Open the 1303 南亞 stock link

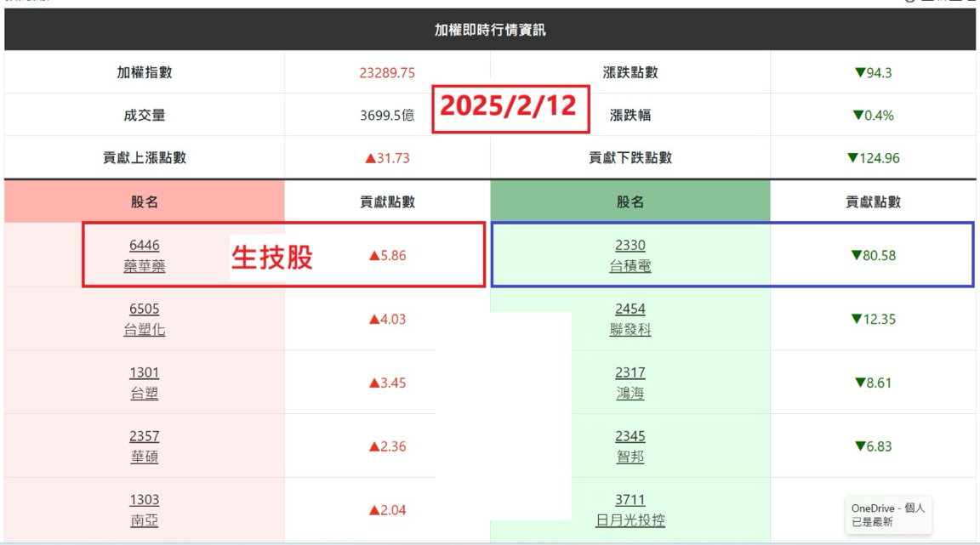pyautogui.click(x=145, y=510)
